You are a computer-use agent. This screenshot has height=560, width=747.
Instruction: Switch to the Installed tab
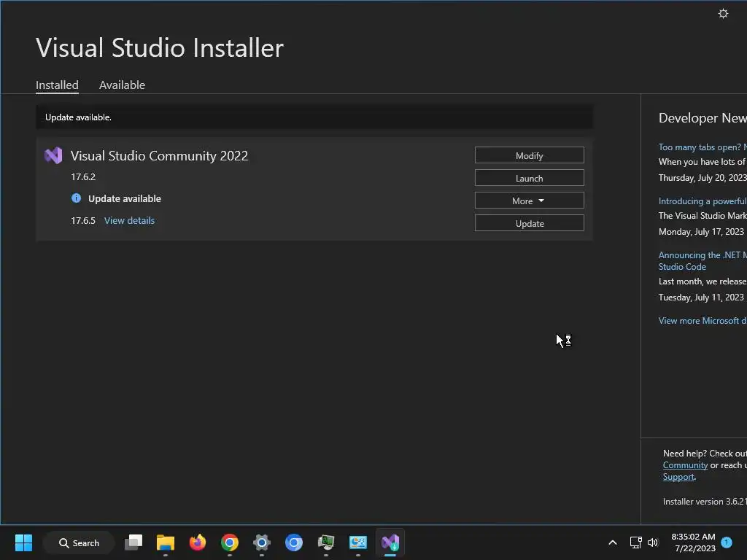[x=57, y=85]
